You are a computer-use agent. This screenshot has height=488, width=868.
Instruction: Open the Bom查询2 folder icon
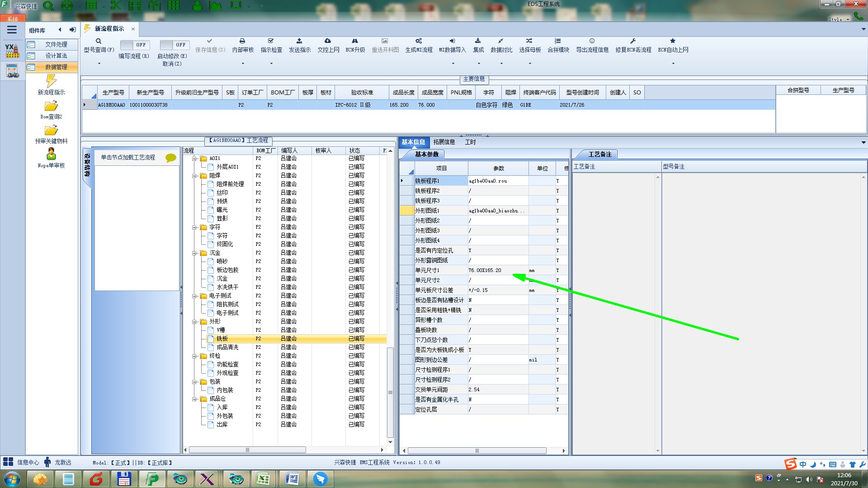[51, 106]
